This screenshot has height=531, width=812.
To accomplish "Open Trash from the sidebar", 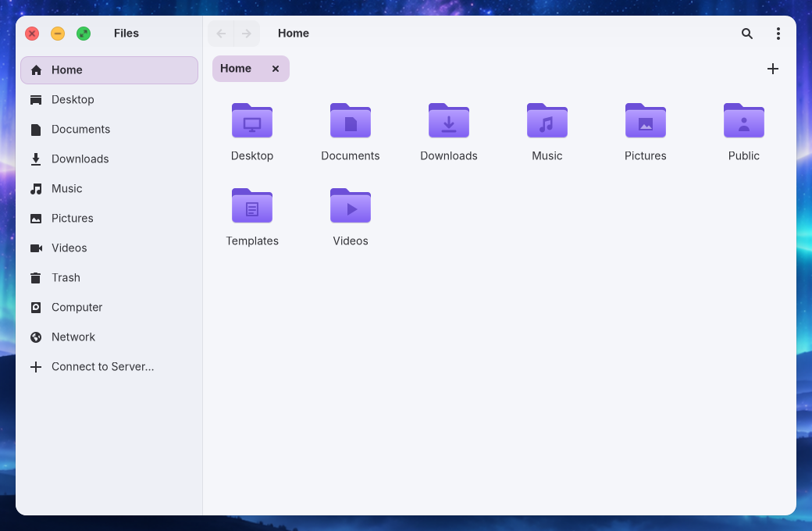I will (x=109, y=278).
